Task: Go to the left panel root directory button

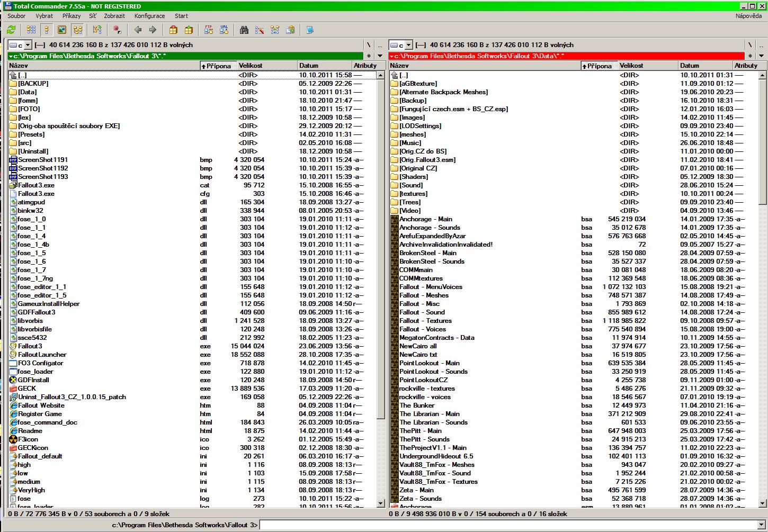Action: point(369,45)
